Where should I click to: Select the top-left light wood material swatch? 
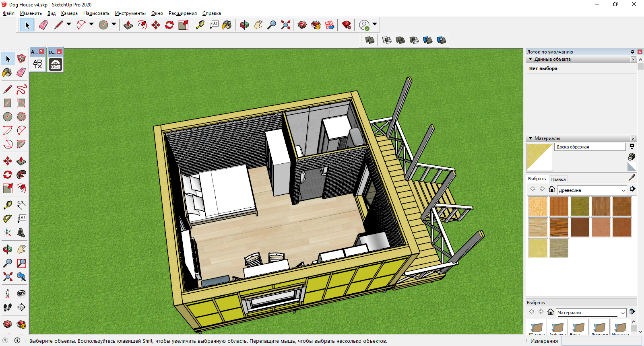pyautogui.click(x=538, y=206)
